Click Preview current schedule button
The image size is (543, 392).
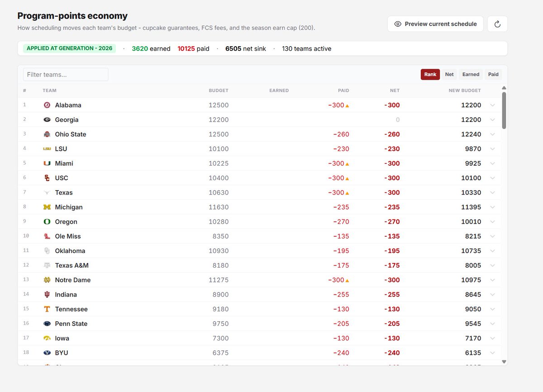[435, 24]
